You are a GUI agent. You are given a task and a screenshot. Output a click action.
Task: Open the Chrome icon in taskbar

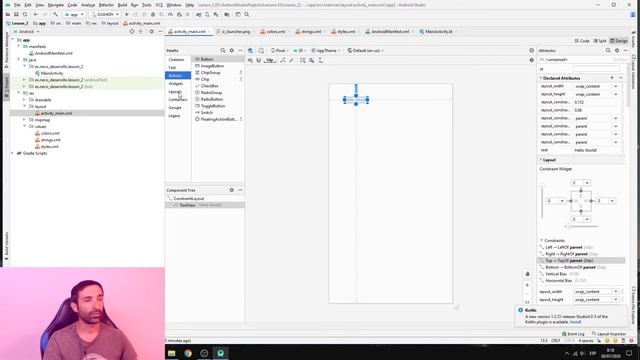click(x=188, y=353)
